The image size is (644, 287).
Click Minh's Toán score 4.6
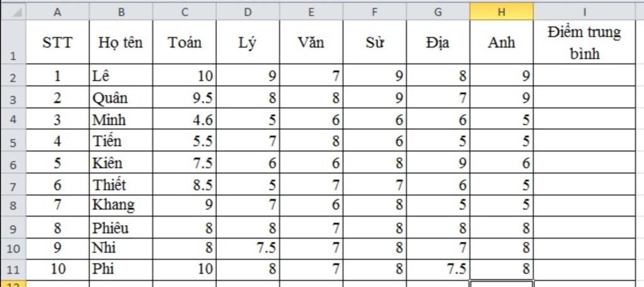(x=185, y=119)
